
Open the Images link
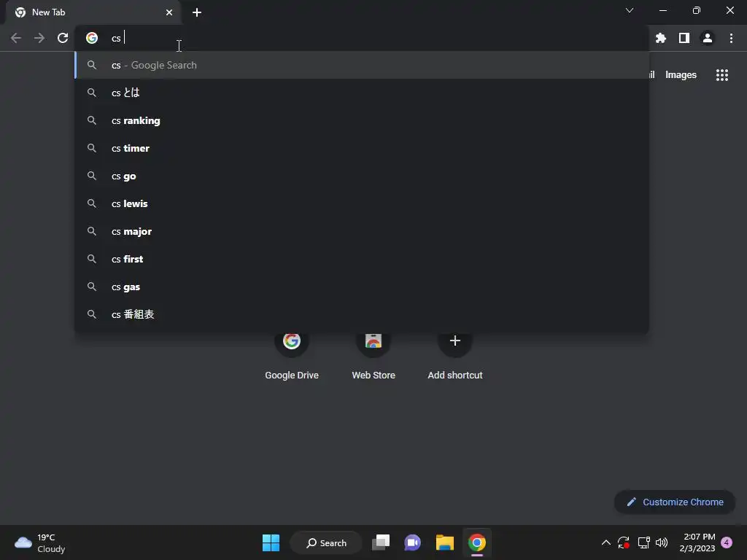(x=681, y=75)
